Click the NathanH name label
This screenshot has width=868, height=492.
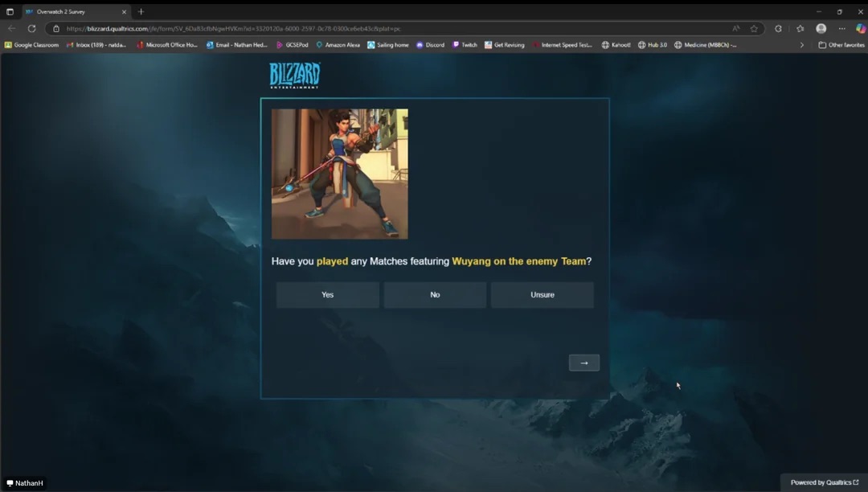coord(25,483)
